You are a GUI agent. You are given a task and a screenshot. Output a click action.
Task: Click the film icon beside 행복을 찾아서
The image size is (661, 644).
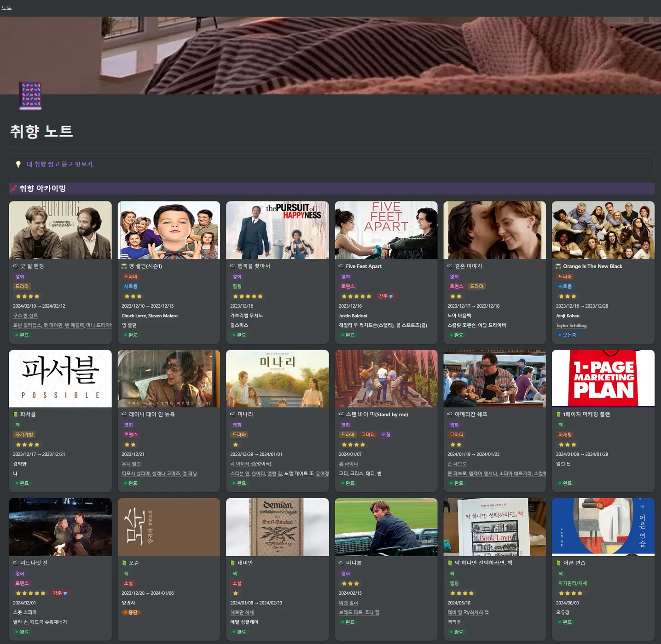click(x=232, y=266)
